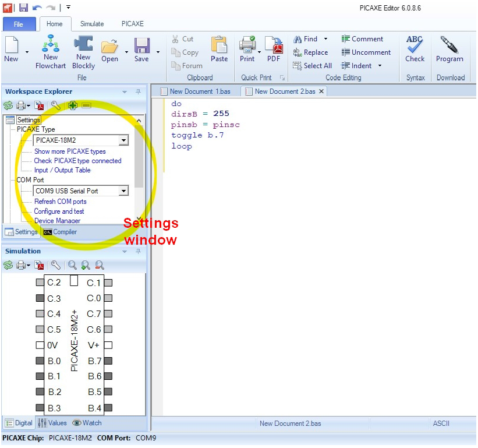The image size is (478, 448).
Task: Click Configure and test link
Action: pyautogui.click(x=59, y=211)
